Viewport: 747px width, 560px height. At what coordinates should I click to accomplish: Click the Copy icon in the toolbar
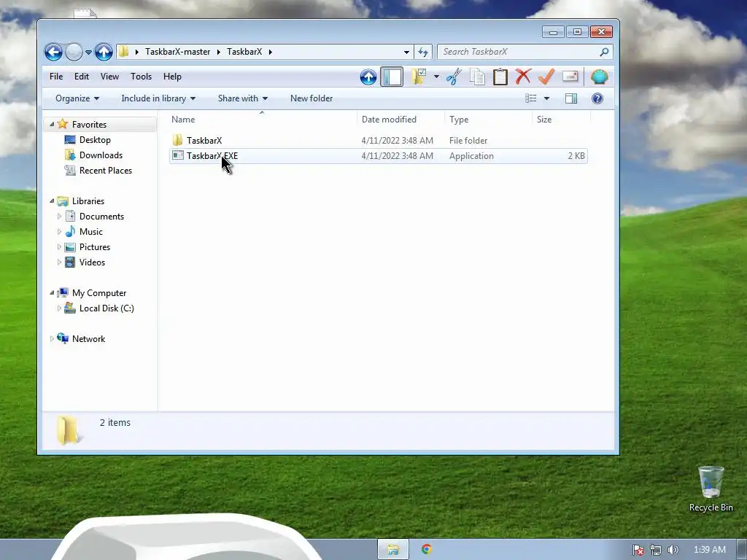click(477, 77)
